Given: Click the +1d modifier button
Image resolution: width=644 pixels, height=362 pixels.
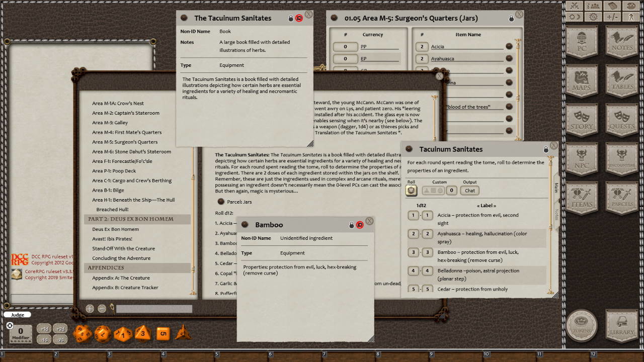Looking at the screenshot, I should coord(44,328).
